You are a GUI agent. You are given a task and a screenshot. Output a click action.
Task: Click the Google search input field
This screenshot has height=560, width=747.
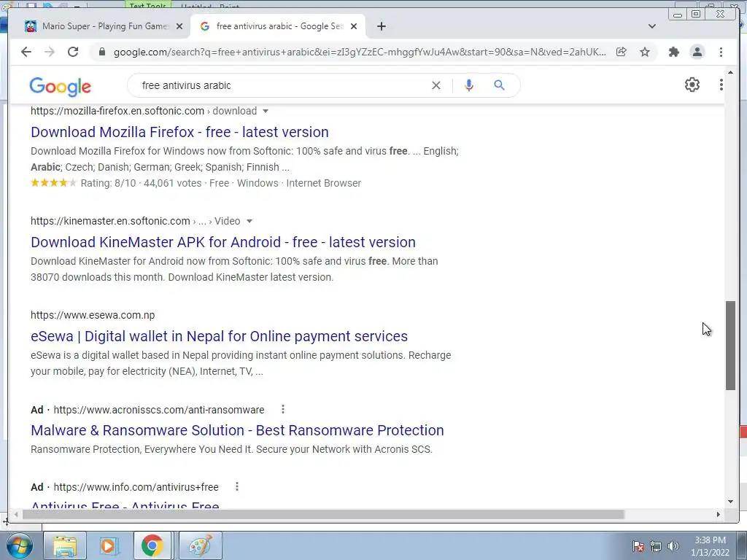[281, 85]
